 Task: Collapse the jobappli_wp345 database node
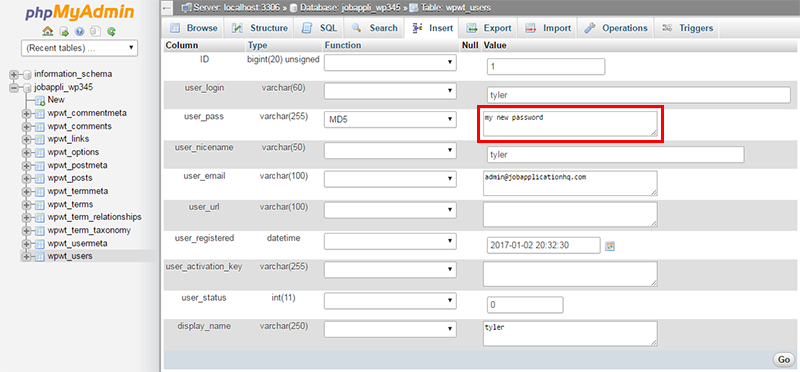coord(13,87)
